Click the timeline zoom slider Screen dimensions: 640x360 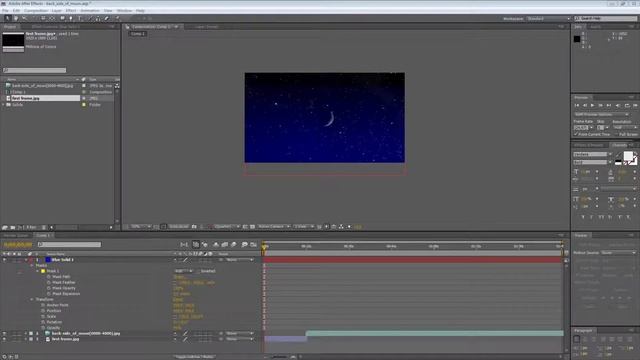click(x=280, y=357)
